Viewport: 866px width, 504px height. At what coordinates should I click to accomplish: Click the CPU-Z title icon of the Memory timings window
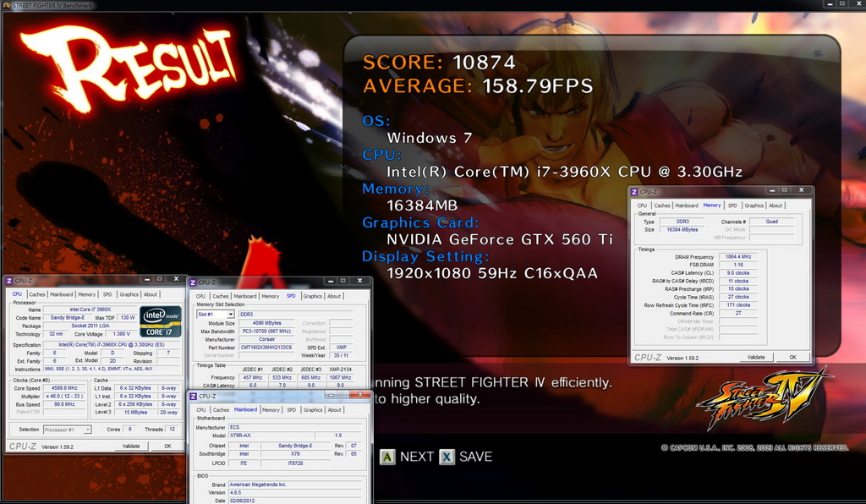pyautogui.click(x=634, y=192)
